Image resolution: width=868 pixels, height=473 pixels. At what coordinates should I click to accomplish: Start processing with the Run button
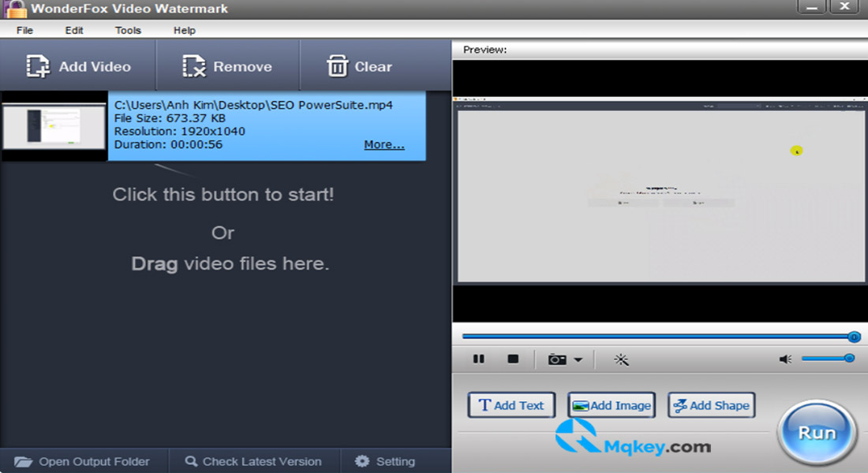[817, 432]
